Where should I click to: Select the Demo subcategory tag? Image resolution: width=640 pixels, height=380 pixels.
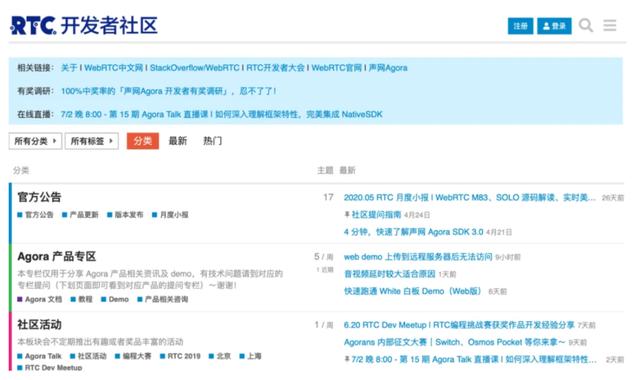coord(115,299)
